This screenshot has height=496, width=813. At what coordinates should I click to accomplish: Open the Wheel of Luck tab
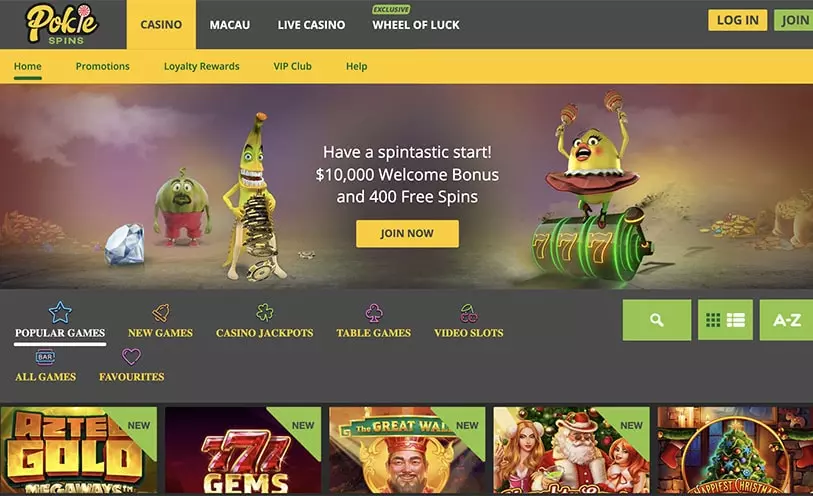click(x=416, y=25)
